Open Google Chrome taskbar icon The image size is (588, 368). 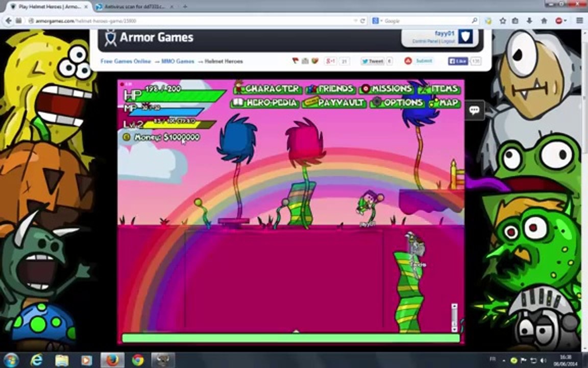pyautogui.click(x=138, y=360)
